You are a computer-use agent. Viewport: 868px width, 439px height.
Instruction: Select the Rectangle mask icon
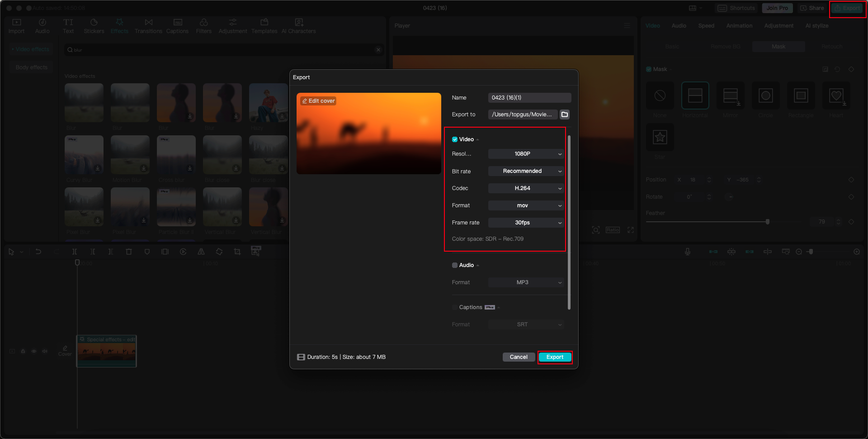point(801,95)
